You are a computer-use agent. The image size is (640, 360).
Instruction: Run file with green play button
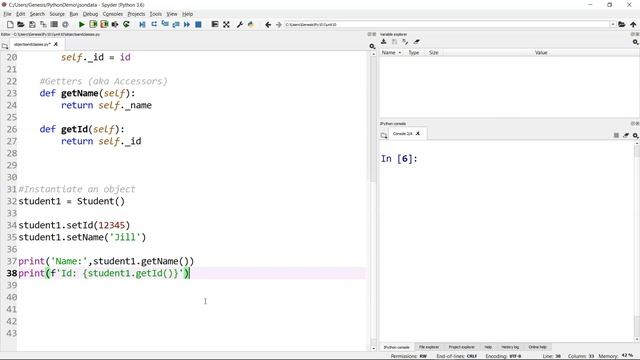coord(82,24)
